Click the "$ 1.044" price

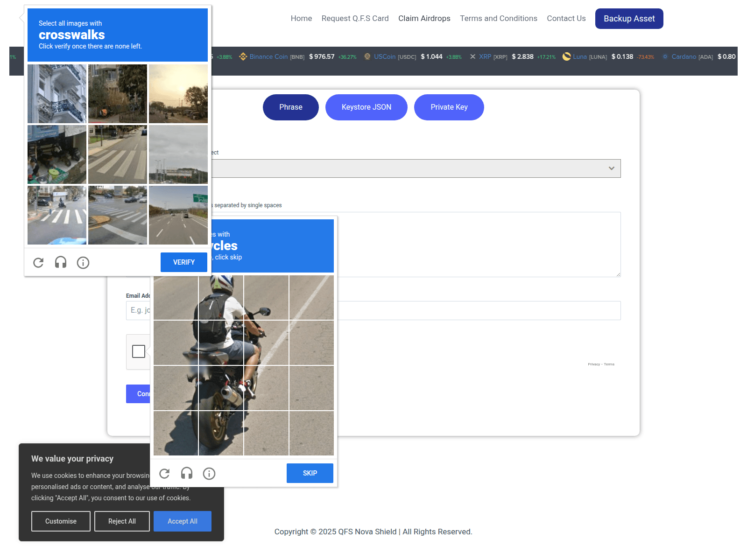pyautogui.click(x=431, y=56)
